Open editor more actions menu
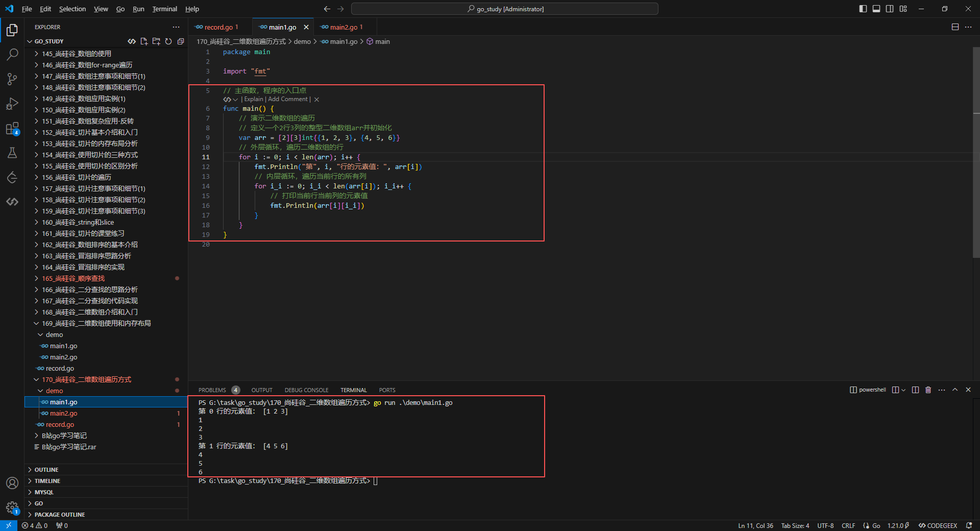 (968, 27)
